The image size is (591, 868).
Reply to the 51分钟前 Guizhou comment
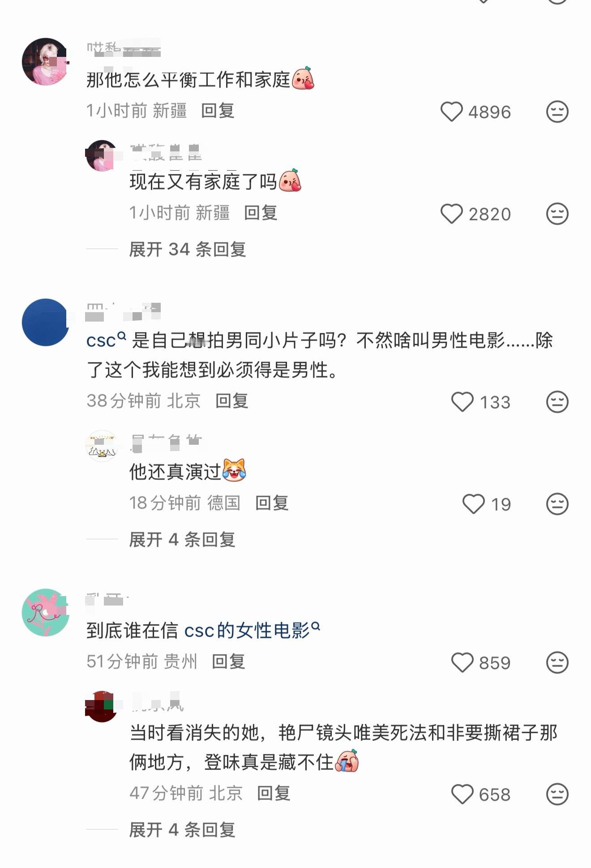pos(228,661)
